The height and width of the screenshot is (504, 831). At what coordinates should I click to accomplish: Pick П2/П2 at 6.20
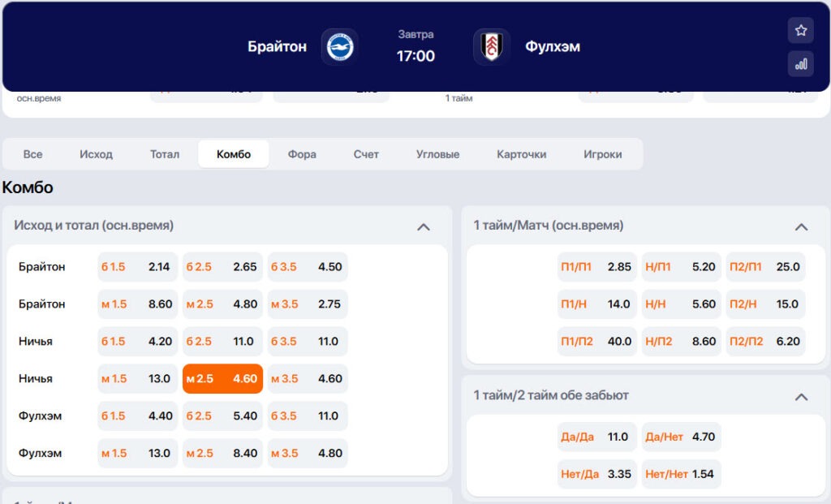coord(765,342)
